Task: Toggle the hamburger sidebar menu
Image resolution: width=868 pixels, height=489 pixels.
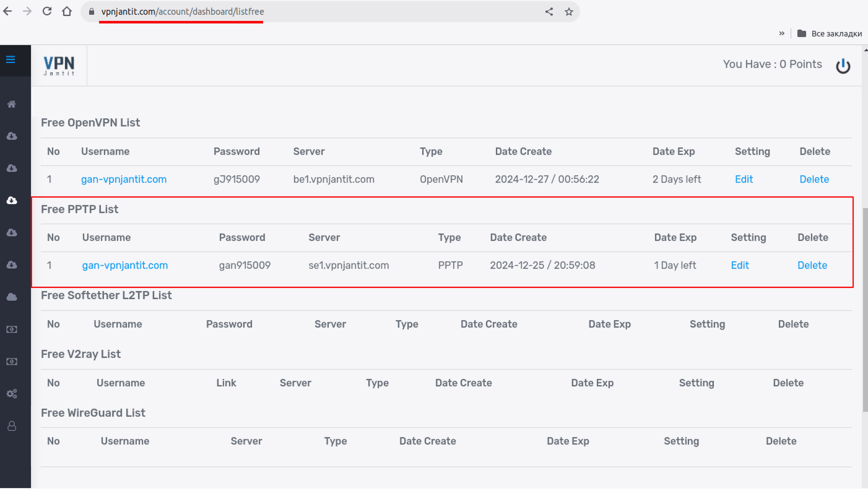Action: pos(10,60)
